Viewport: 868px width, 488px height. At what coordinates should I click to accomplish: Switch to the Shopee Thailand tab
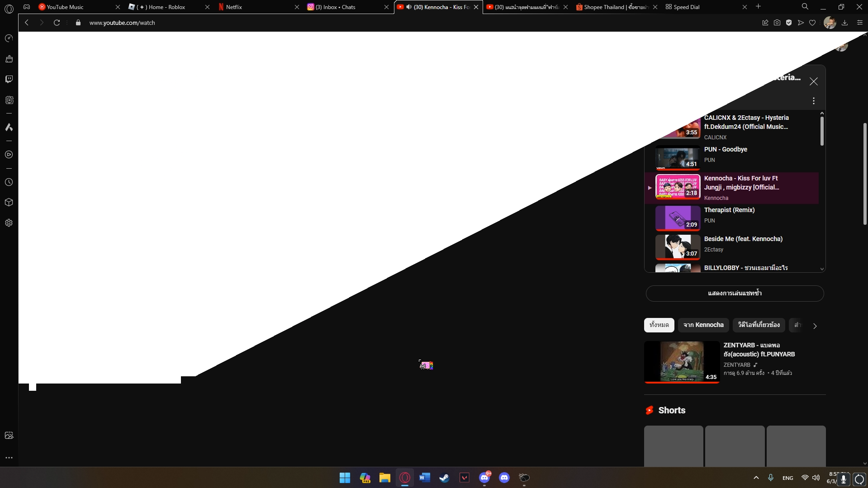[x=615, y=7]
